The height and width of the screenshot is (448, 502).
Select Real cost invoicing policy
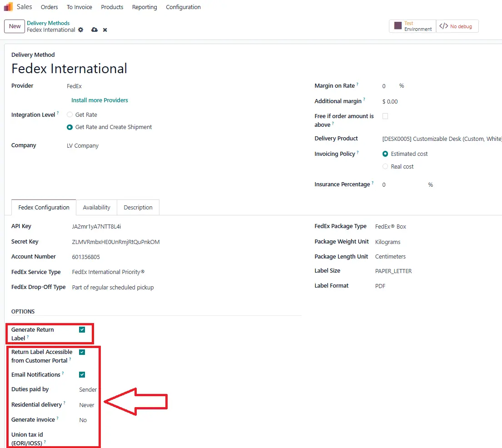tap(385, 166)
